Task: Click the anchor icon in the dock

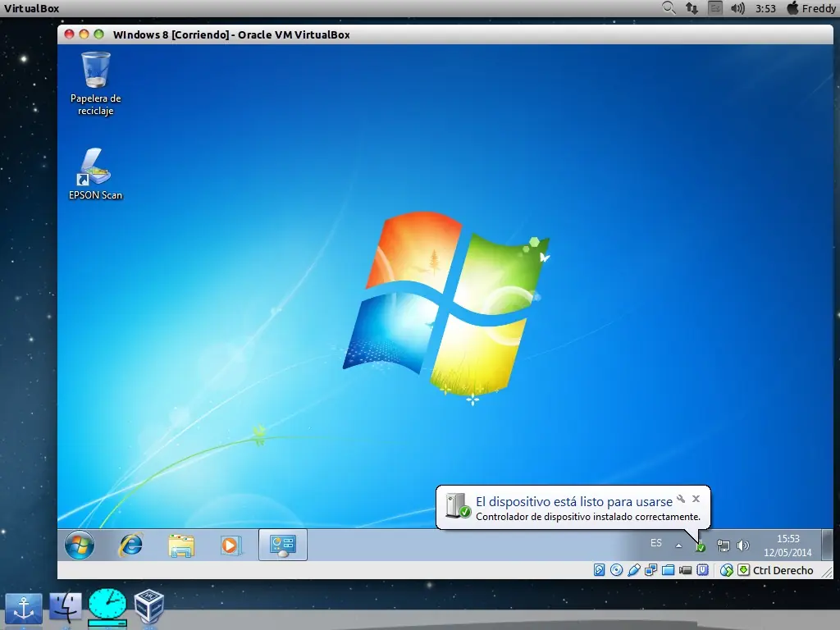Action: pyautogui.click(x=24, y=608)
